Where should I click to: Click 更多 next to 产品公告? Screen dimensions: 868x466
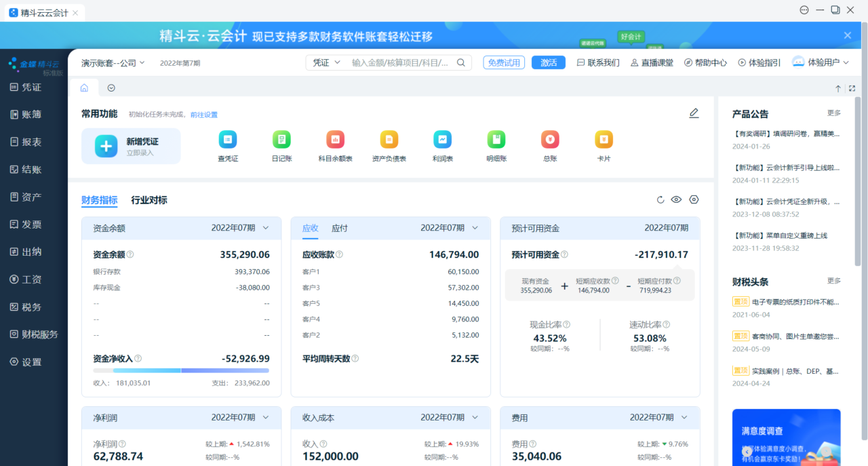pos(834,113)
